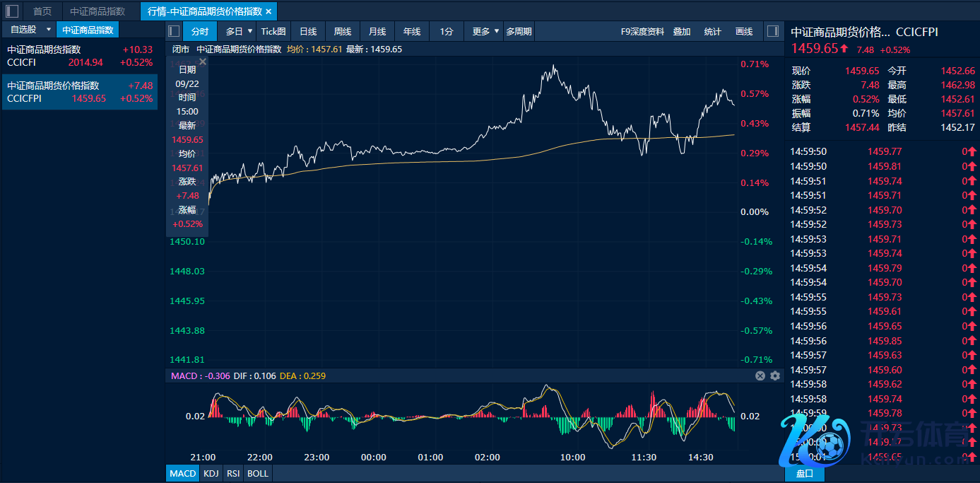The height and width of the screenshot is (483, 980).
Task: Expand the 自选股 dropdown arrow
Action: pyautogui.click(x=48, y=30)
